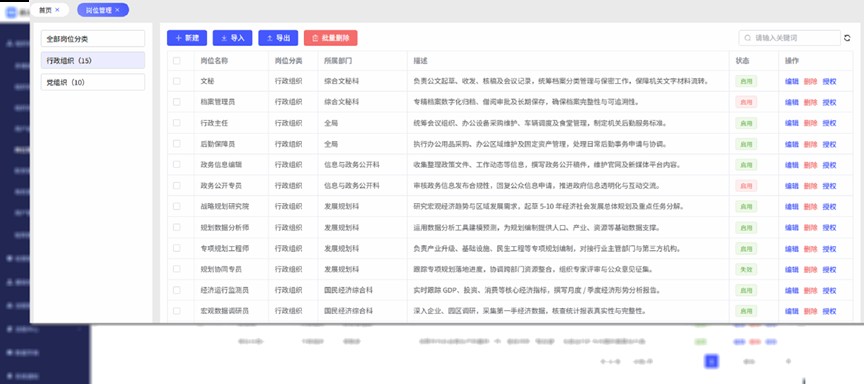Image resolution: width=864 pixels, height=384 pixels.
Task: Close the 岗位管理 tab via X icon
Action: pyautogui.click(x=117, y=10)
